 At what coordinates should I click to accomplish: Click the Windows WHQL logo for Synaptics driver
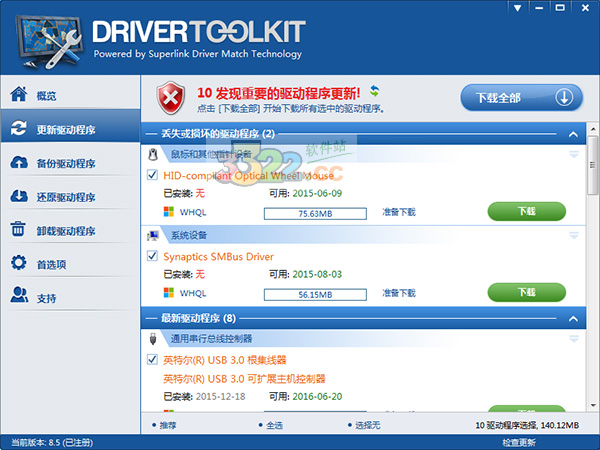(x=169, y=293)
